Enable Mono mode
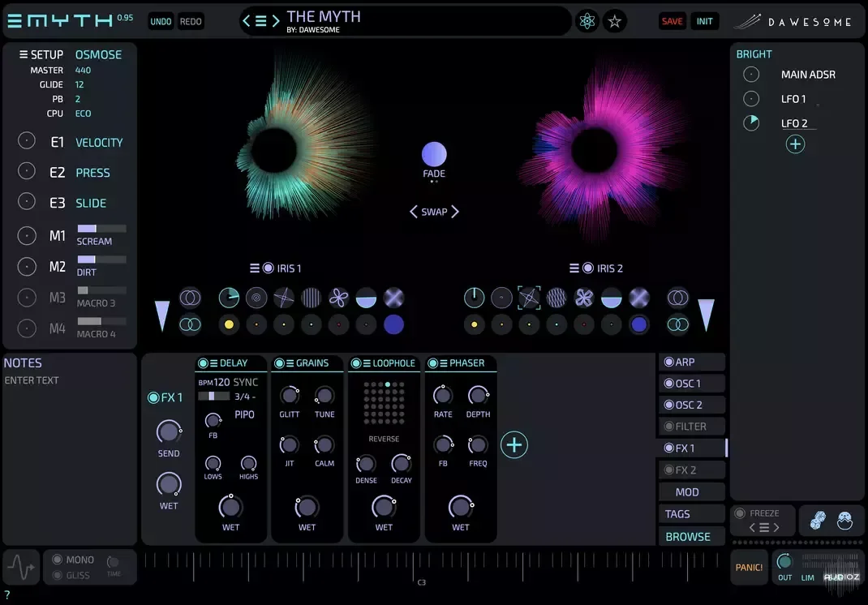This screenshot has height=605, width=868. [57, 560]
